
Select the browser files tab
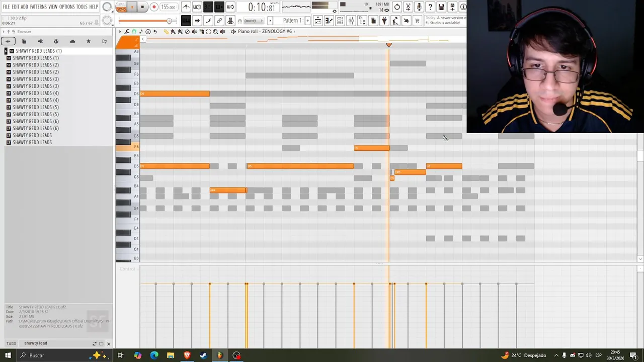click(24, 41)
